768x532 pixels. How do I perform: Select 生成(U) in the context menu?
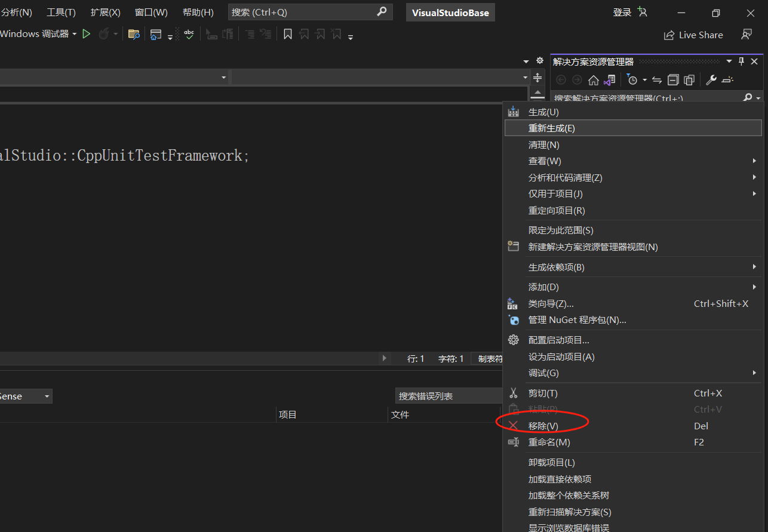point(633,112)
